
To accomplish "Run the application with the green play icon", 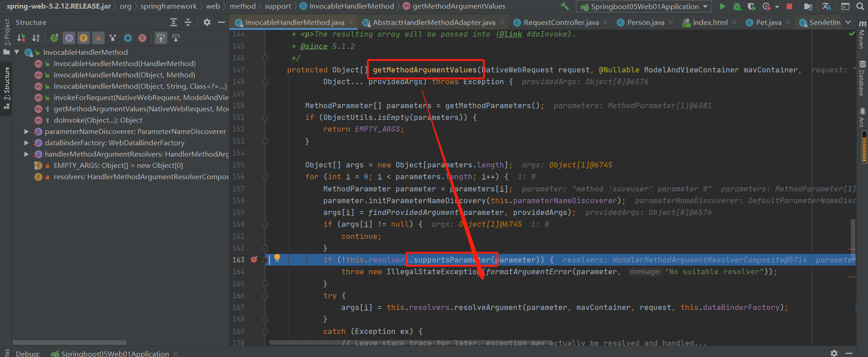I will click(x=722, y=6).
